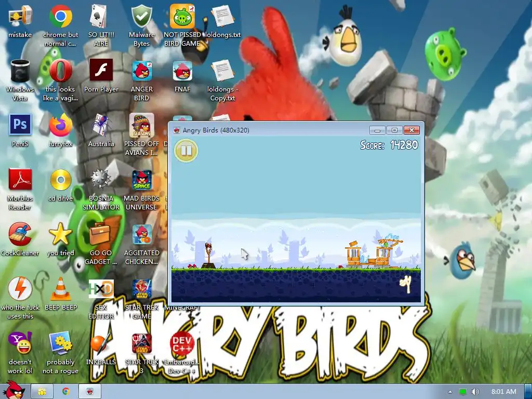Click the green pig in wooden structure
The height and width of the screenshot is (399, 532).
point(385,244)
